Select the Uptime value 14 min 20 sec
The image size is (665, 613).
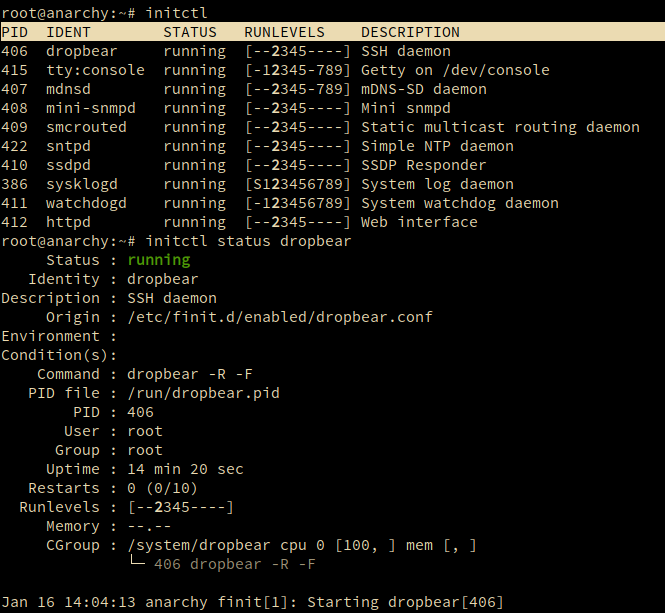pyautogui.click(x=185, y=469)
